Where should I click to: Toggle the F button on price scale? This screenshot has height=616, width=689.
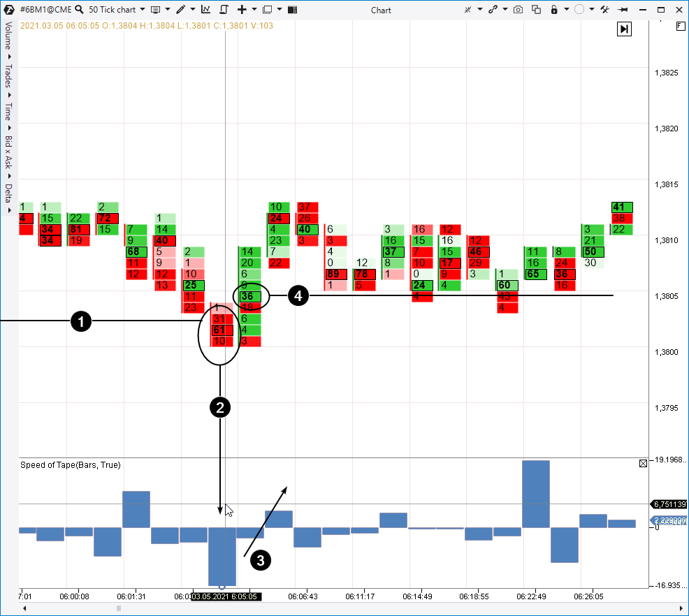coord(681,26)
